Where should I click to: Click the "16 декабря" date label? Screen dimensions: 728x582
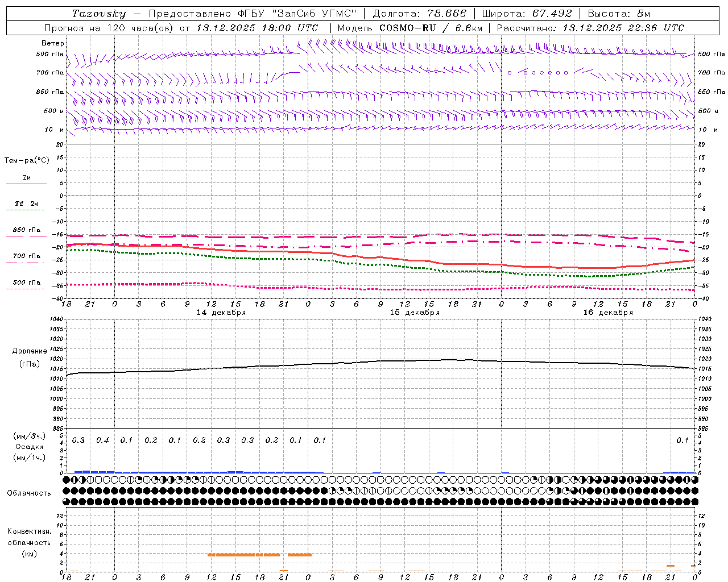coord(608,313)
